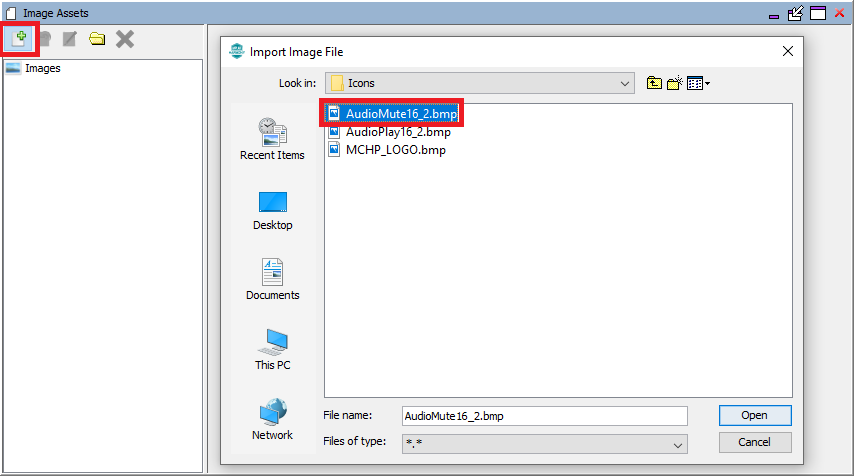Image resolution: width=854 pixels, height=476 pixels.
Task: Click the Cancel button
Action: click(x=755, y=442)
